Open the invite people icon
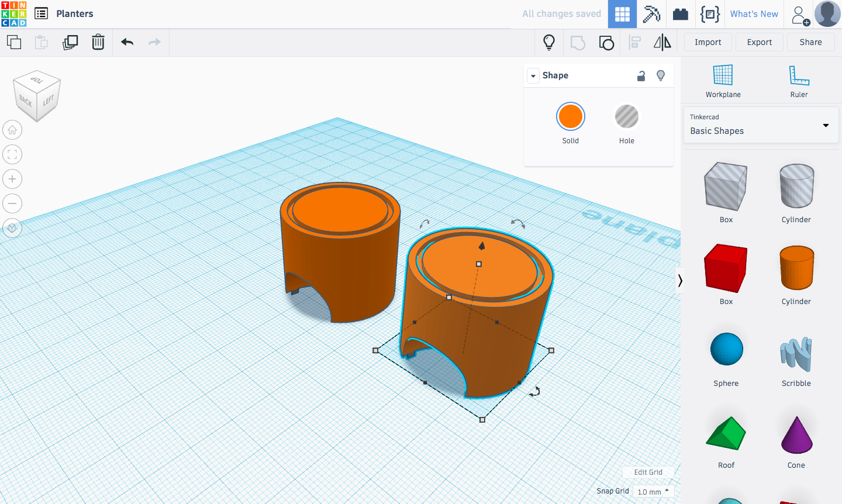Screen dimensions: 842x504 pyautogui.click(x=800, y=15)
